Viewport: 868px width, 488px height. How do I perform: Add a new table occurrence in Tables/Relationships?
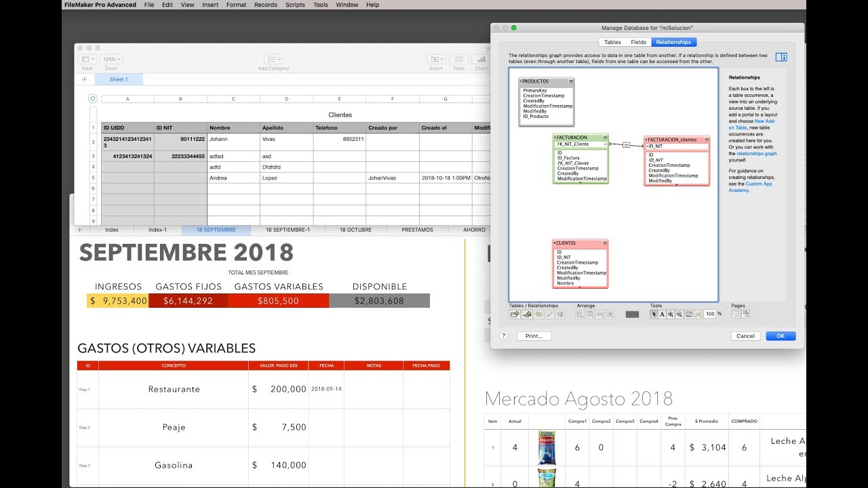tap(515, 314)
